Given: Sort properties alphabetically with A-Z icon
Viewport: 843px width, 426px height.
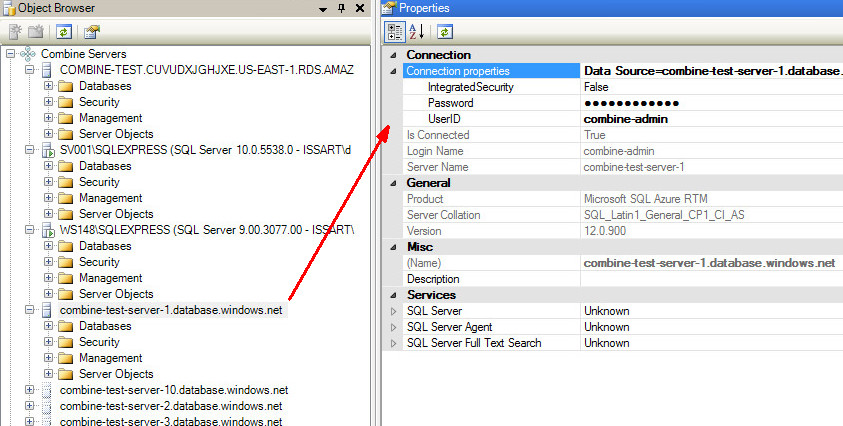Looking at the screenshot, I should [417, 31].
